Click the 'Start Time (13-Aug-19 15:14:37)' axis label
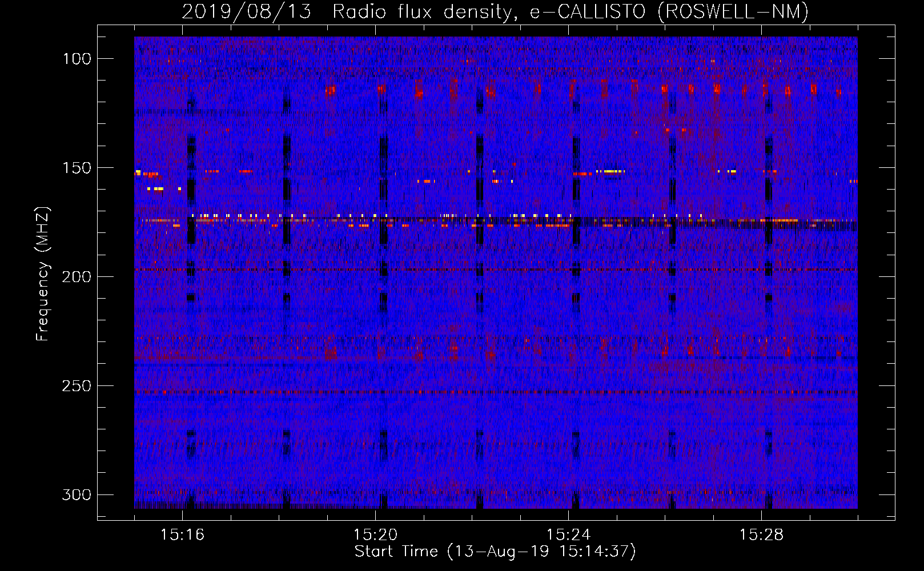This screenshot has width=924, height=571. tap(495, 552)
